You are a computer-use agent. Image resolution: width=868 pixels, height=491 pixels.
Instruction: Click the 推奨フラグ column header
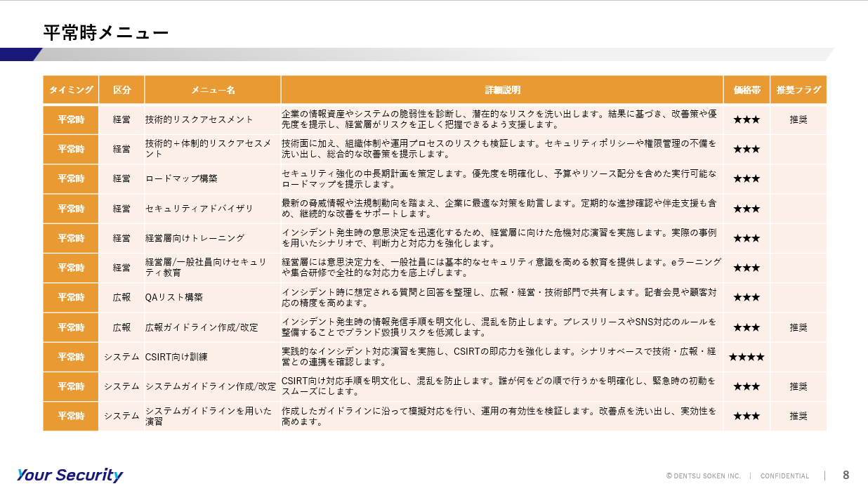pos(798,90)
